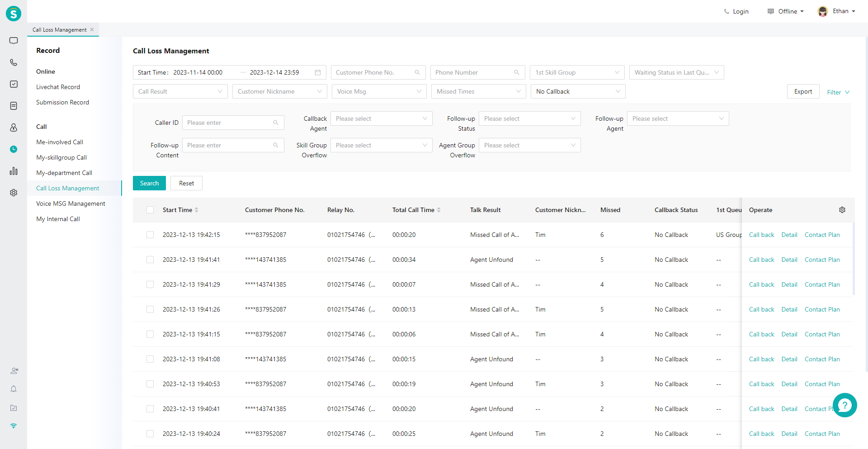Image resolution: width=868 pixels, height=449 pixels.
Task: Open the document sidebar icon
Action: (x=14, y=106)
